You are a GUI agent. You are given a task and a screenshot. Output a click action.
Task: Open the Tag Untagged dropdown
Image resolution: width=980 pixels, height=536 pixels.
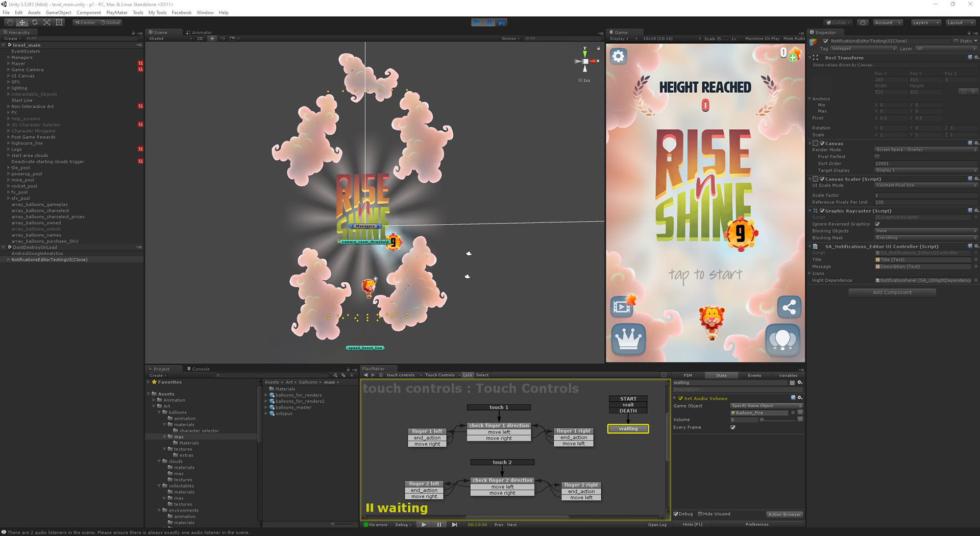pos(864,48)
